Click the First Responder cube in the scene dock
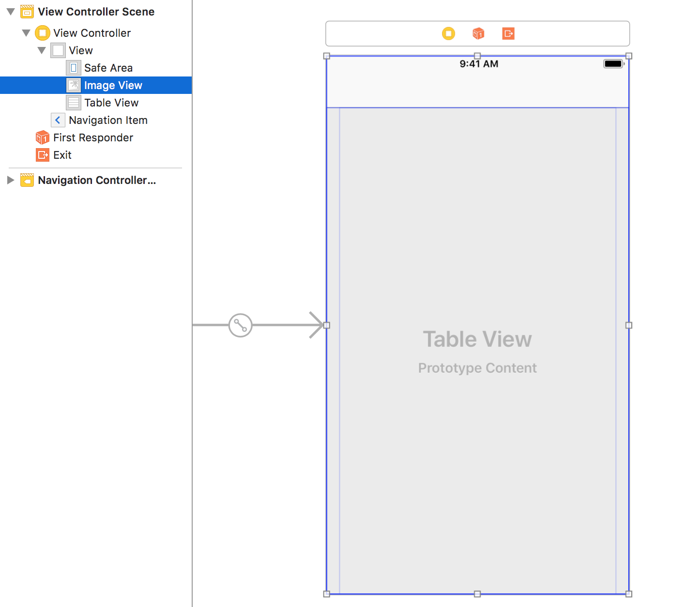 tap(478, 33)
